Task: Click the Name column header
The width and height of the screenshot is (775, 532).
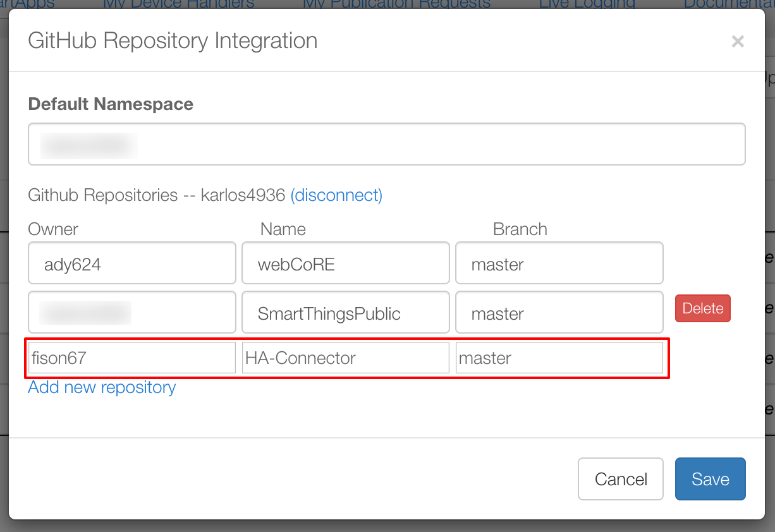Action: [x=283, y=229]
